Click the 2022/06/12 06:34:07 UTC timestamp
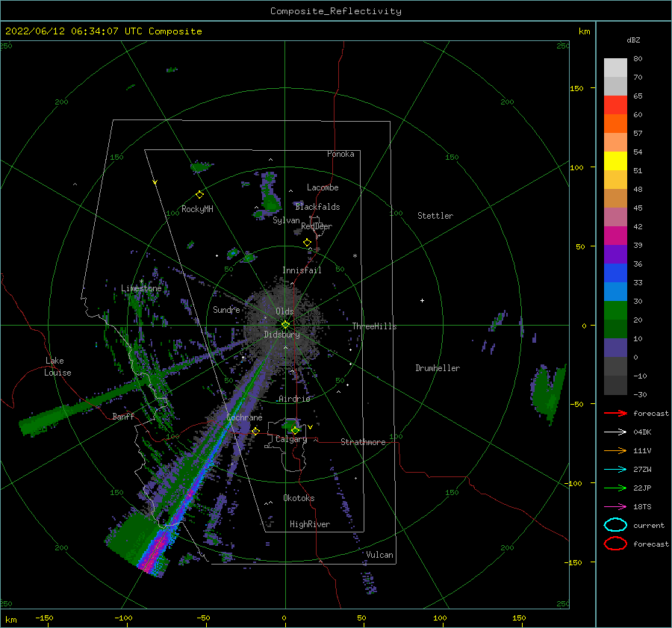Image resolution: width=672 pixels, height=628 pixels. coord(103,31)
